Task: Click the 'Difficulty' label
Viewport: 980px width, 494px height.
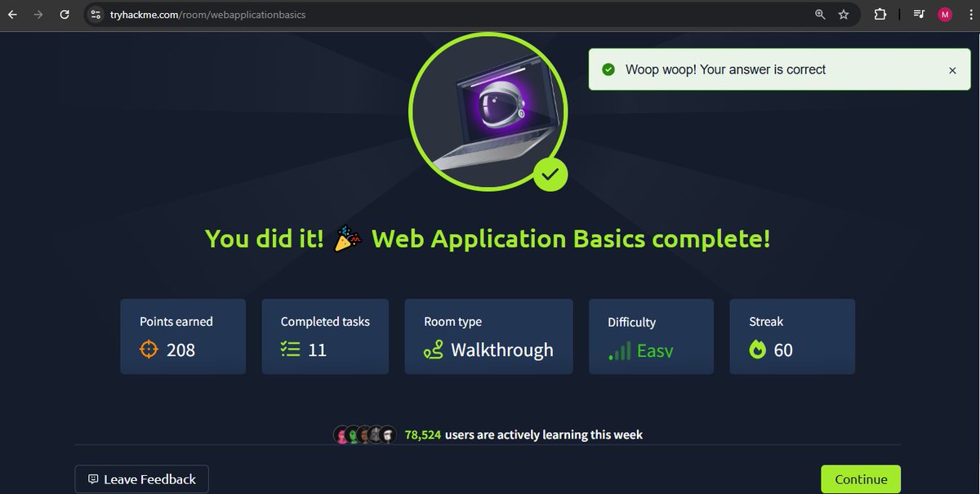Action: tap(632, 323)
